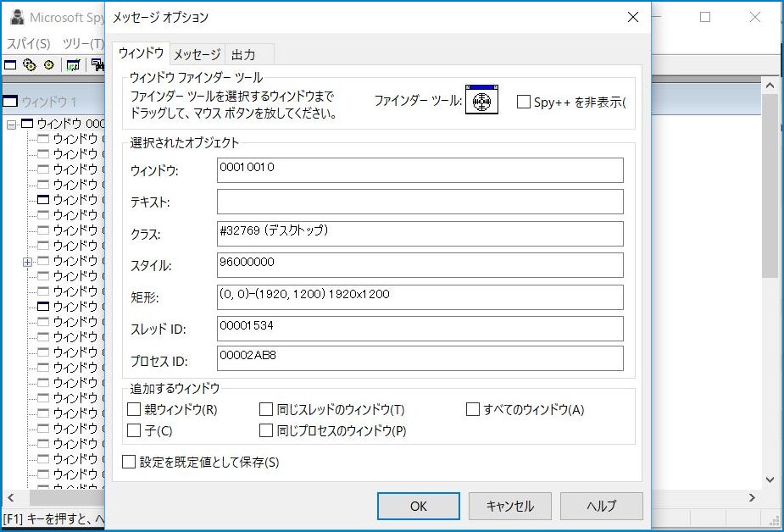Click the 矩形: label text

pyautogui.click(x=144, y=297)
